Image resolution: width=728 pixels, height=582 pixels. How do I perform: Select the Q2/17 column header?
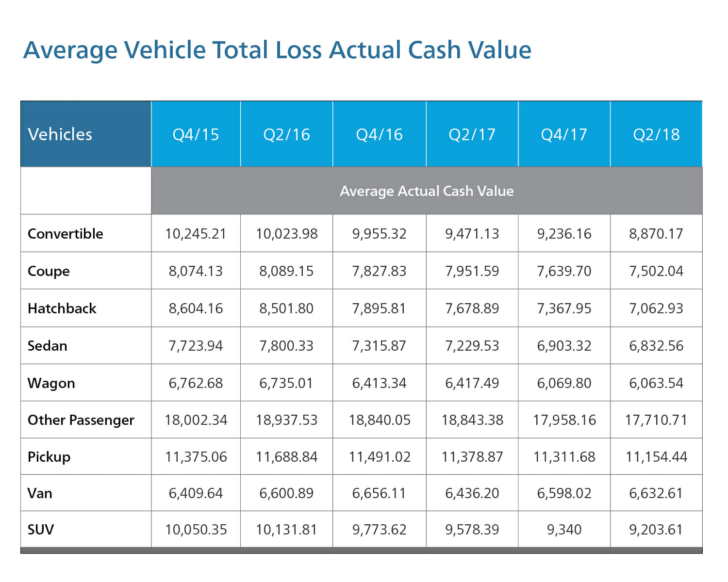point(472,134)
